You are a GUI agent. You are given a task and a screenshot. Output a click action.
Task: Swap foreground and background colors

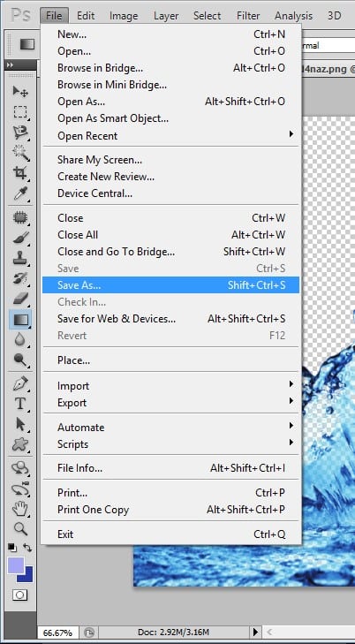[x=27, y=548]
